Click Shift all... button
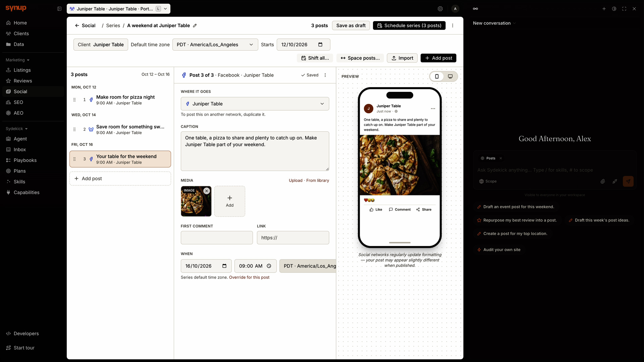This screenshot has height=362, width=644. coord(315,58)
